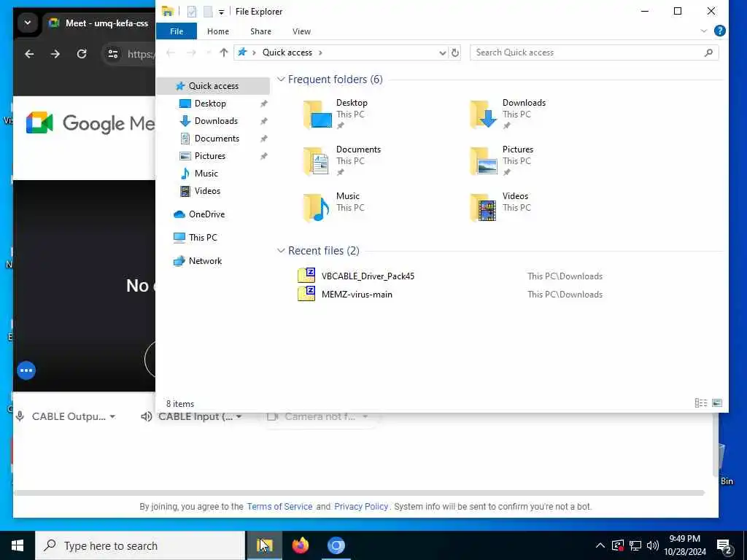Open Quick Access Toolbar customize dropdown

click(222, 12)
